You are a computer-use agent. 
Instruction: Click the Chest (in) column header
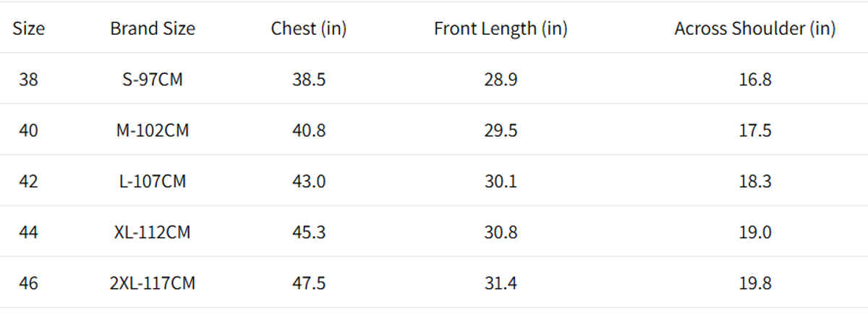[309, 29]
